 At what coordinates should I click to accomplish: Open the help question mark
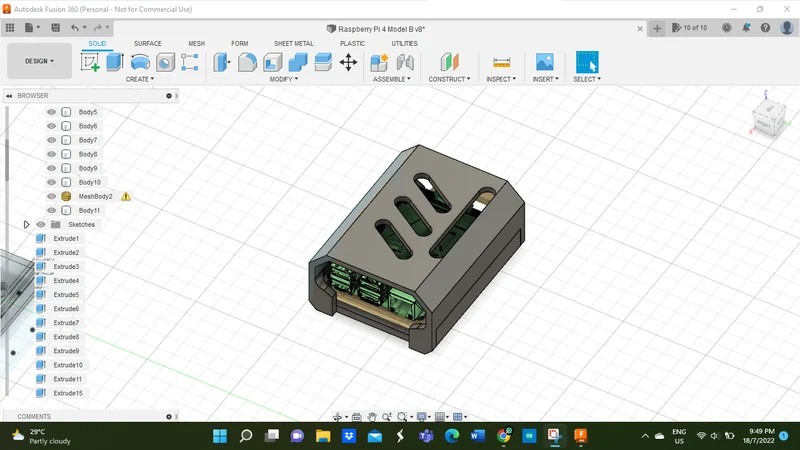tap(765, 28)
